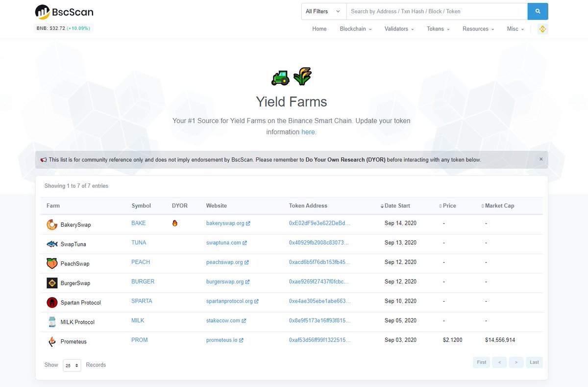Click the market cap $14,556,914 value
588x387 pixels.
[500, 340]
